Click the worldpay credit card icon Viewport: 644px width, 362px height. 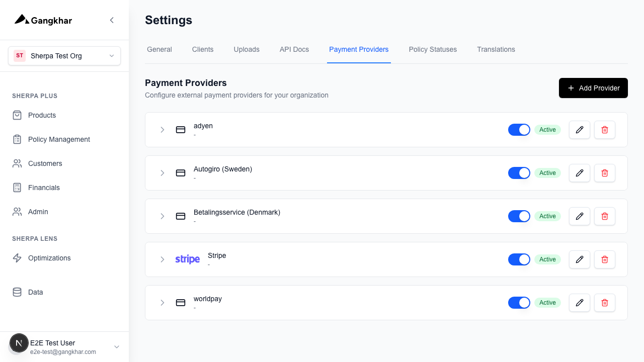(x=181, y=303)
